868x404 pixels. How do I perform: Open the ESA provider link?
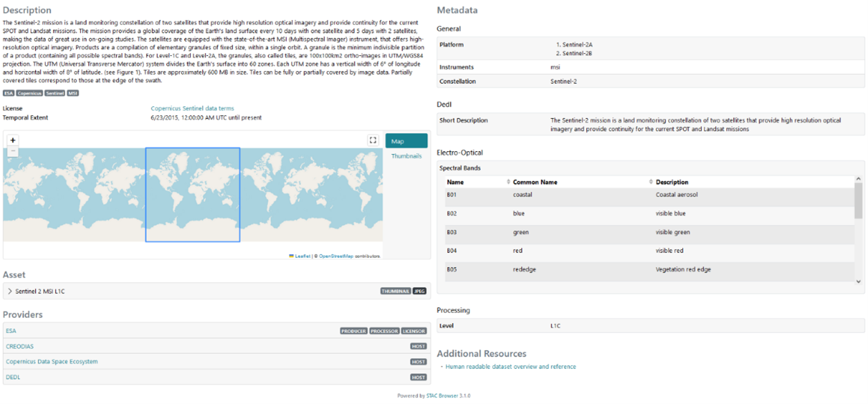(10, 330)
